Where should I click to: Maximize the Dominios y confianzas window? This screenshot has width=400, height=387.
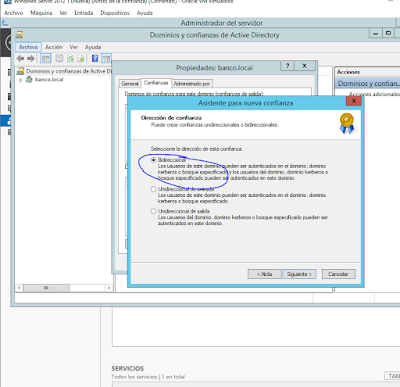coord(388,33)
